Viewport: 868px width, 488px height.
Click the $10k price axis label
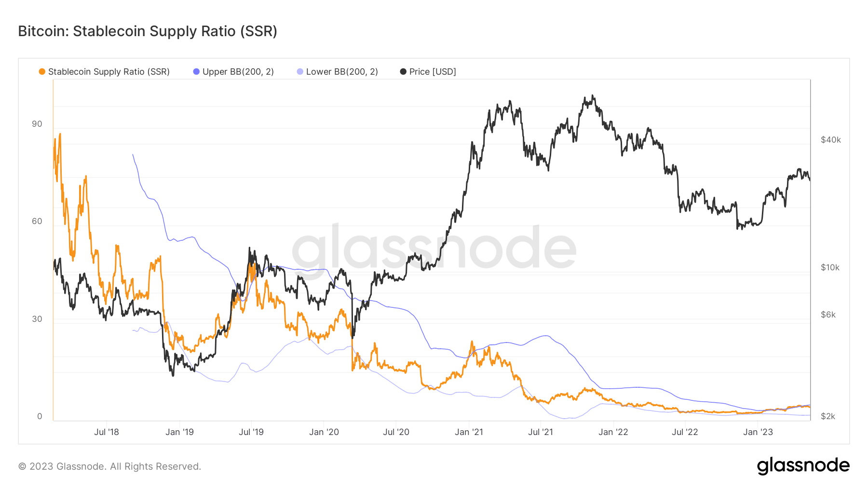(x=830, y=267)
